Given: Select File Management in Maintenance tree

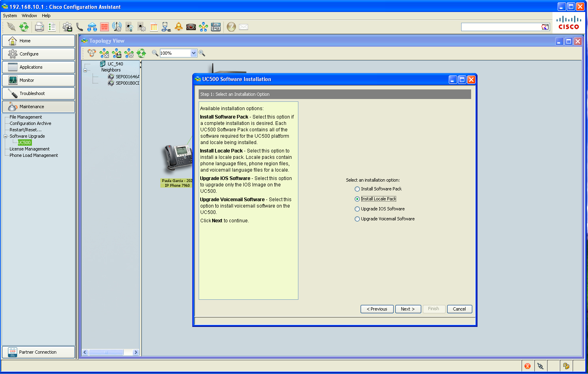Looking at the screenshot, I should click(x=26, y=117).
